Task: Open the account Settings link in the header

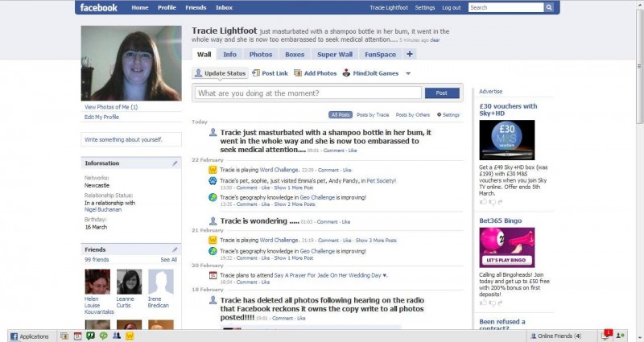Action: [425, 7]
